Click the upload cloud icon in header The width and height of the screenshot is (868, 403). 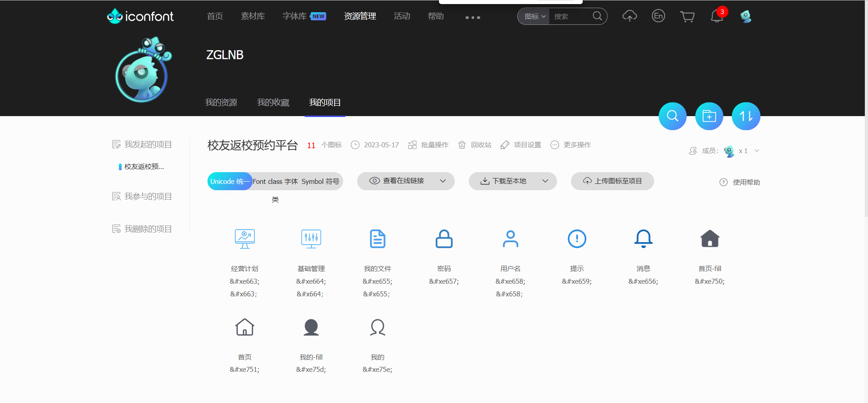[x=629, y=16]
